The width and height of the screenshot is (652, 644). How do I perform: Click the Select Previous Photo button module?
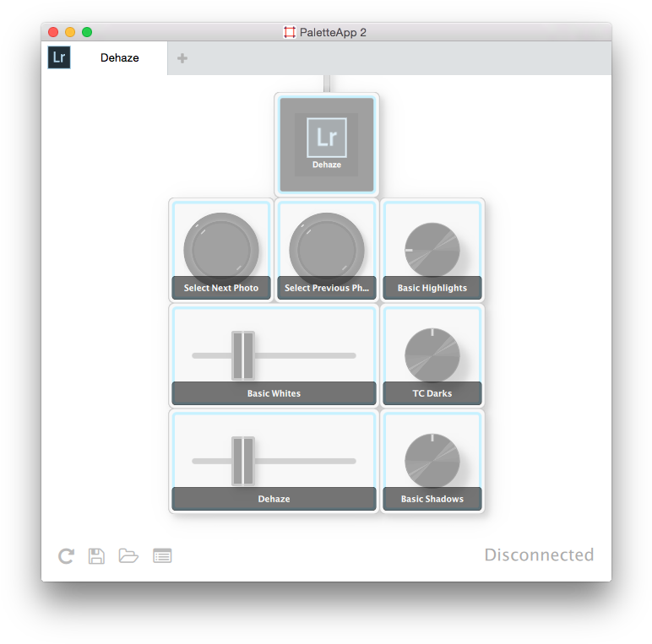(x=326, y=249)
